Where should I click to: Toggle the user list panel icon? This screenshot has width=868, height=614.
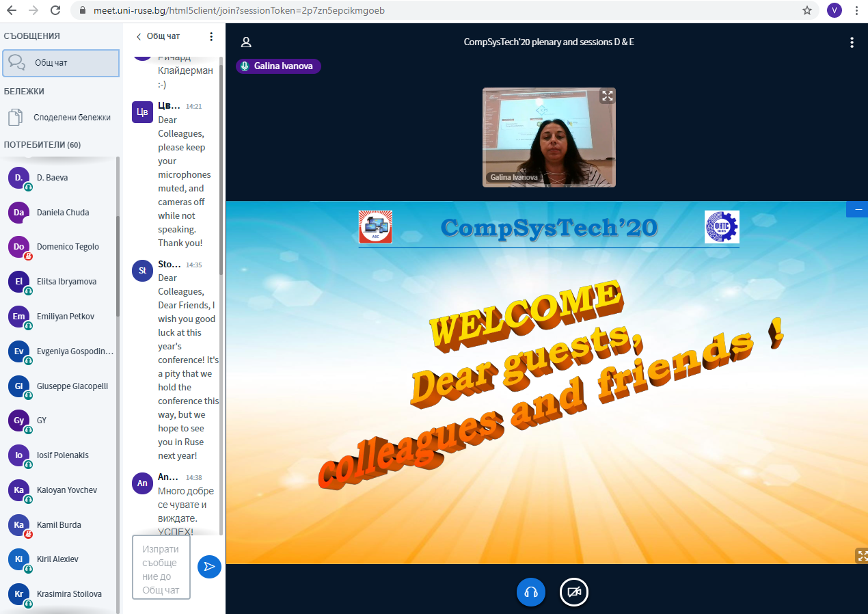click(x=246, y=42)
